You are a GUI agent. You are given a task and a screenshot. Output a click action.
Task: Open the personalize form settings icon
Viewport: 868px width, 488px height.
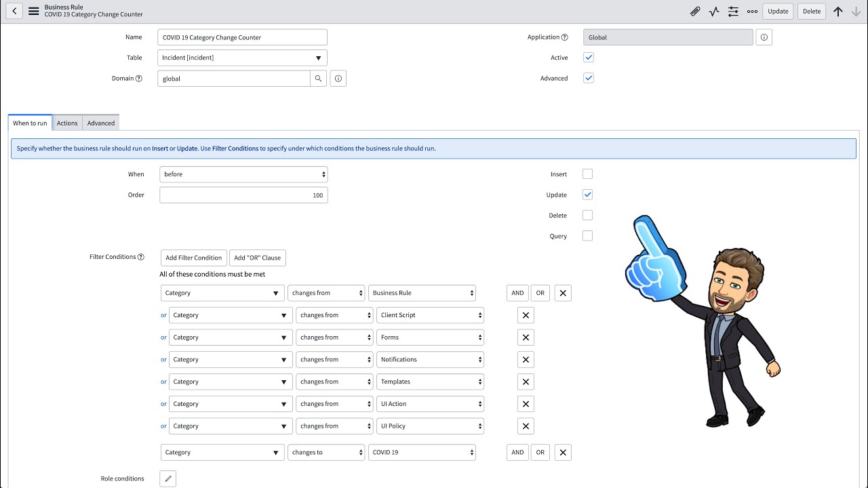(x=733, y=11)
